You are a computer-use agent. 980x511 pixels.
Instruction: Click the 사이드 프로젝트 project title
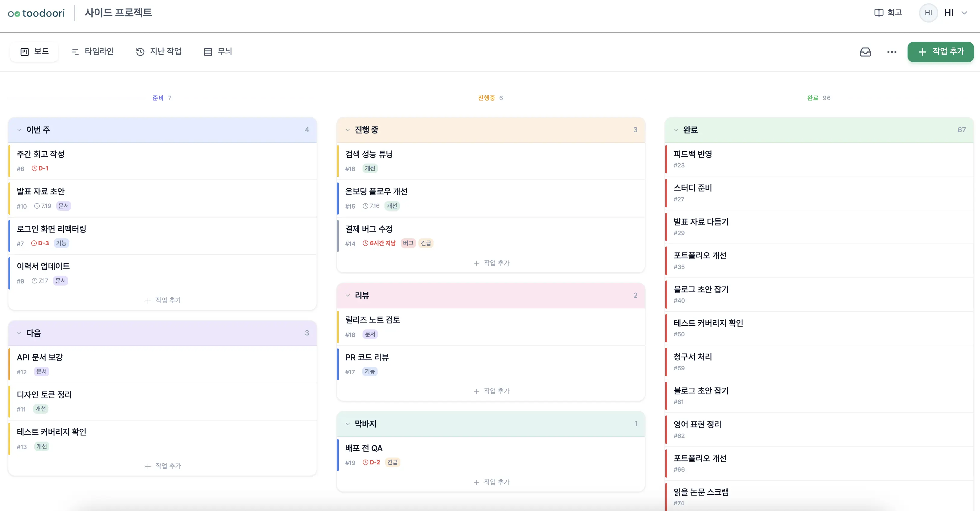pyautogui.click(x=118, y=13)
